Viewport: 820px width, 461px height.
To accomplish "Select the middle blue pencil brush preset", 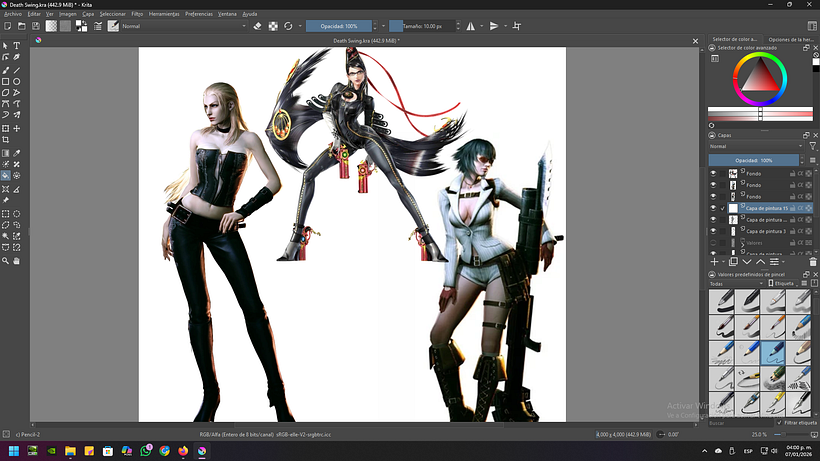I will click(x=747, y=353).
